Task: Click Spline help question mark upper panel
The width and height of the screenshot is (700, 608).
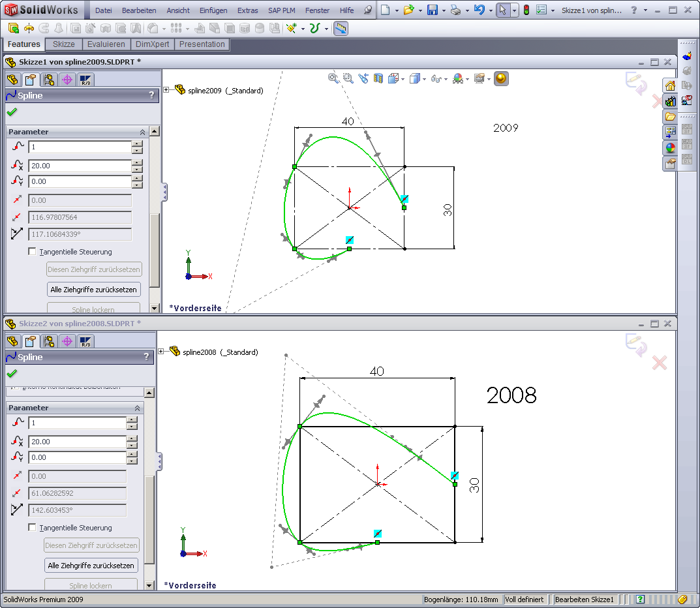Action: [x=151, y=95]
